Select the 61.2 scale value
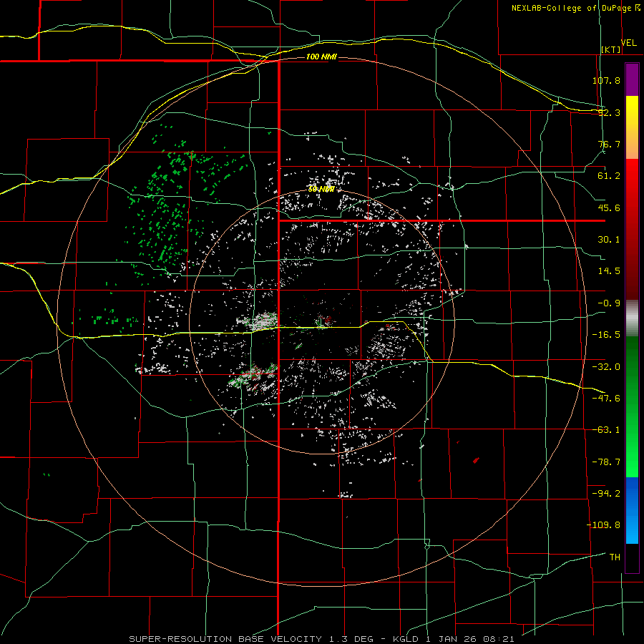Screen dimensions: 644x644 click(x=609, y=176)
